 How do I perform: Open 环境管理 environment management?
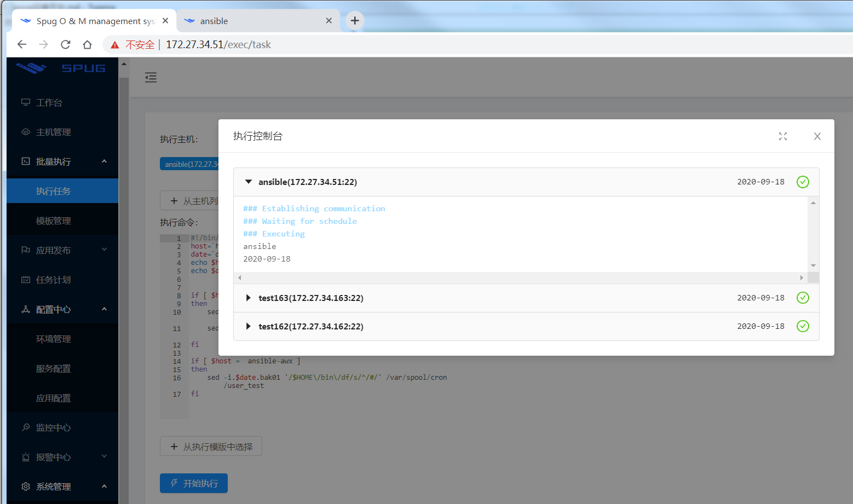tap(62, 339)
